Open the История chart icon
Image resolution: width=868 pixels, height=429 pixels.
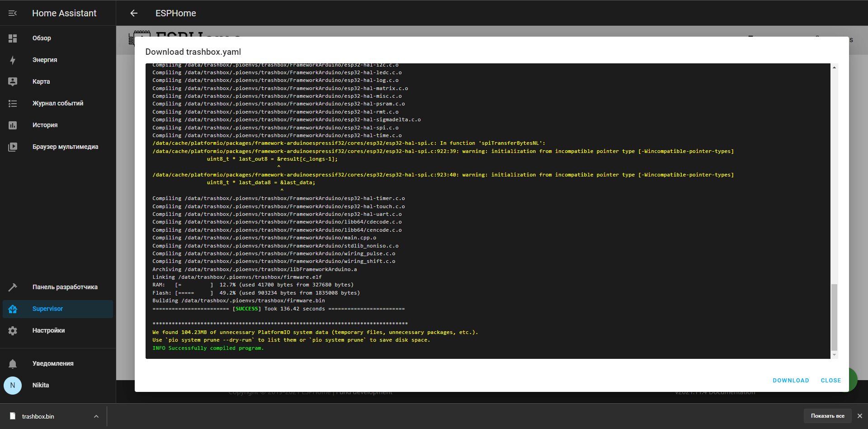[13, 125]
